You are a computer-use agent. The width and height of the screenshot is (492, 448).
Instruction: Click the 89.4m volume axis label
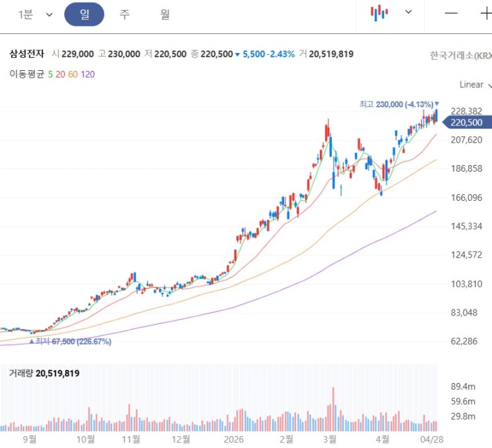tap(463, 386)
